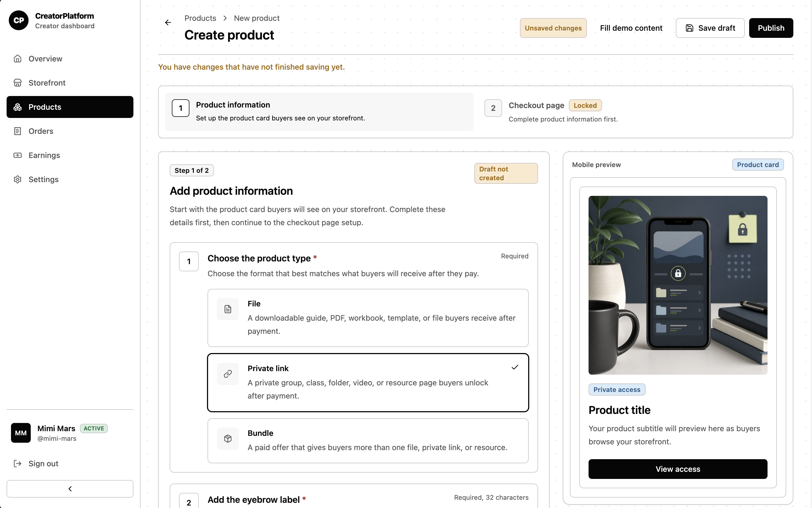Collapse the sidebar with the chevron button
This screenshot has height=508, width=812.
pyautogui.click(x=70, y=489)
